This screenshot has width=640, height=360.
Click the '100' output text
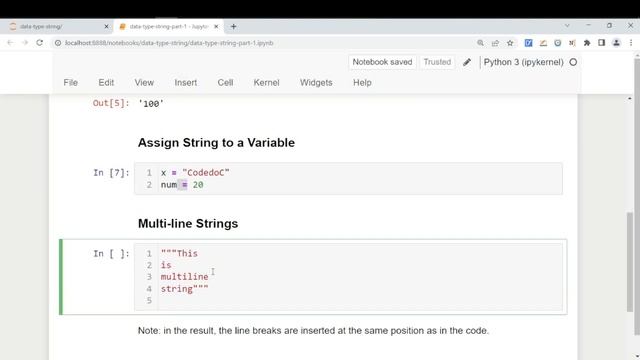pyautogui.click(x=151, y=104)
